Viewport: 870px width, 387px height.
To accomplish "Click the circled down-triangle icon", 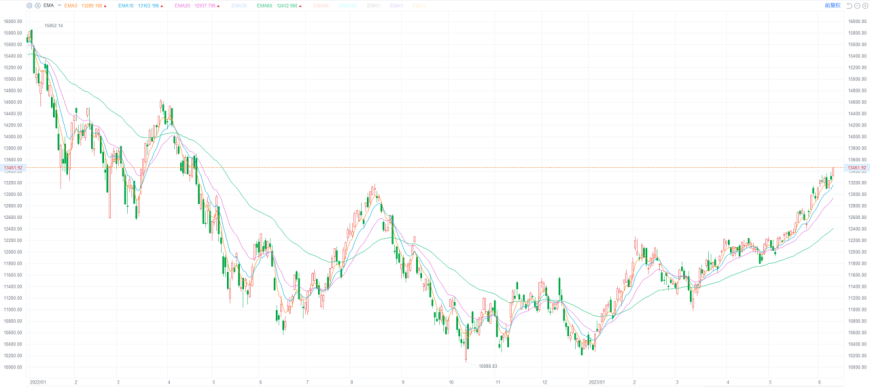I will point(865,6).
